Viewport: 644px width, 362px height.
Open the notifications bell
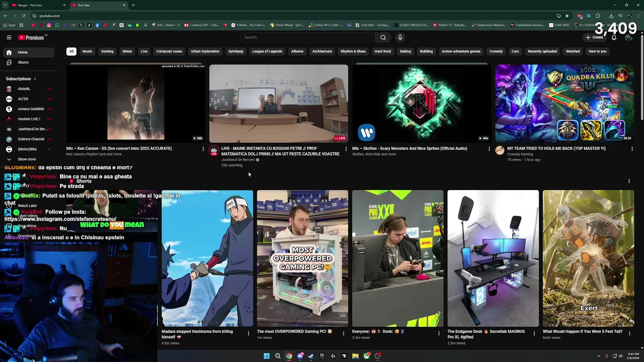click(614, 37)
